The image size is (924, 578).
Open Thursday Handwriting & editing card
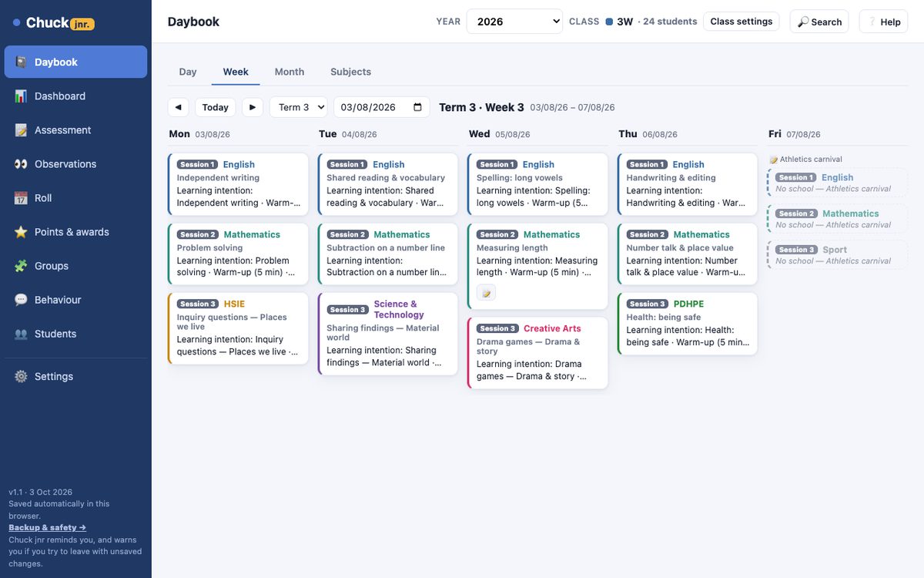[688, 184]
